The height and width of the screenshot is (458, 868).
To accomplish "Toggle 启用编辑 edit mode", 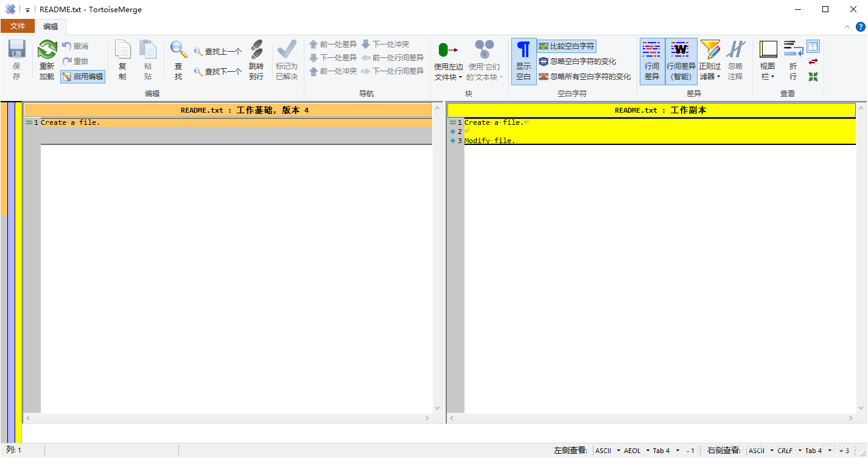I will [x=83, y=76].
